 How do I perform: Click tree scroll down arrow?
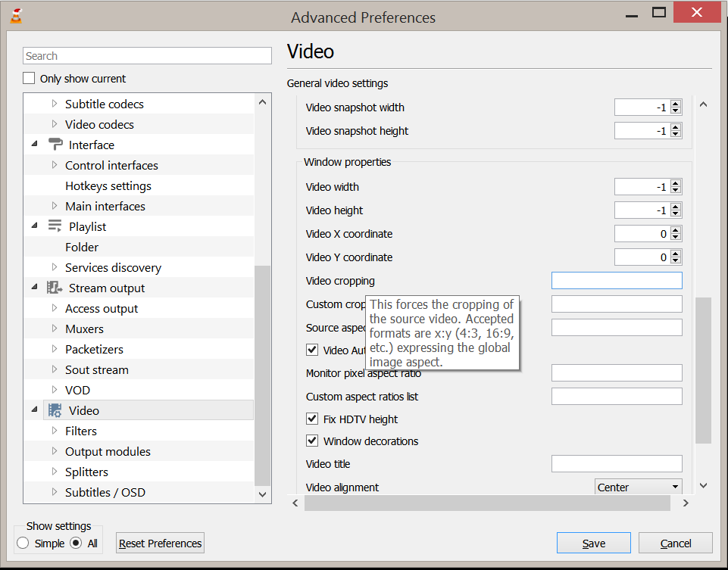(x=262, y=494)
